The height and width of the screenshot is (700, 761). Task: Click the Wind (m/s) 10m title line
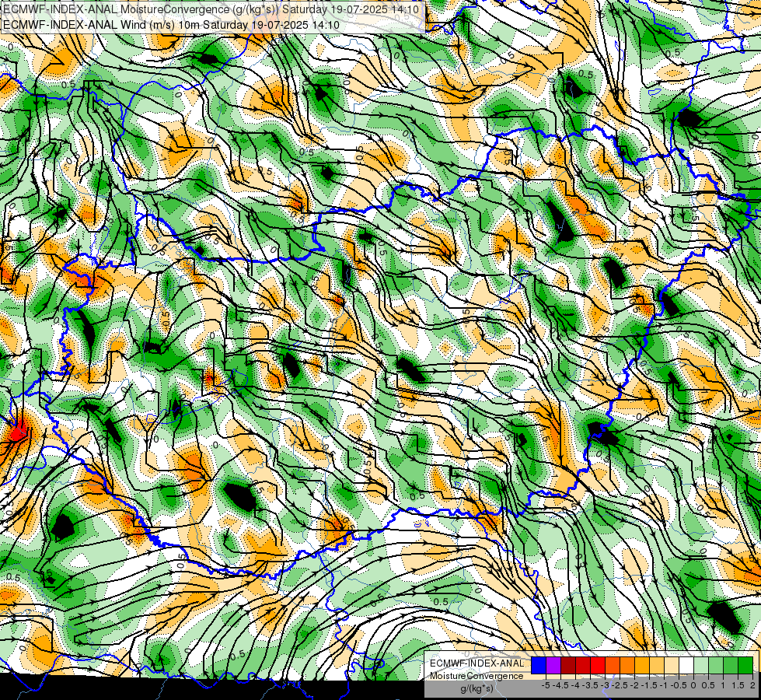point(171,25)
